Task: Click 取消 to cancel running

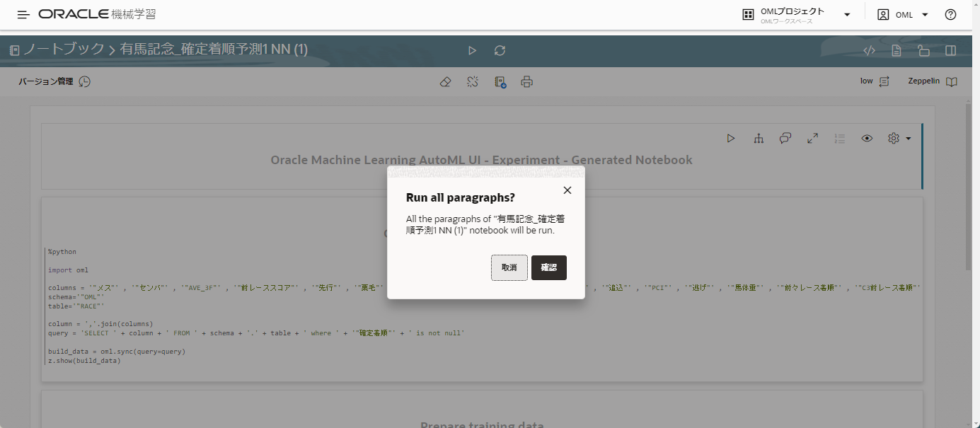Action: click(509, 267)
